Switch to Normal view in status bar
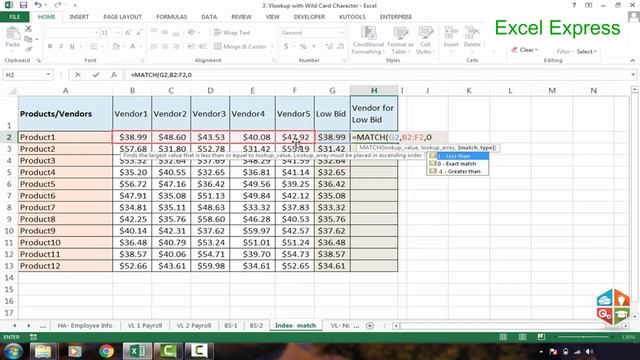640x360 pixels. pyautogui.click(x=503, y=337)
